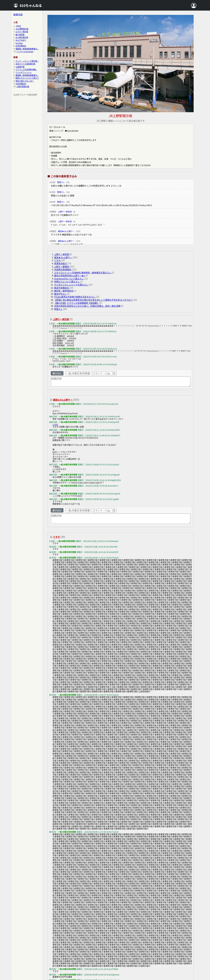
Task: Open the 水原の熱湯を高校生らにかけた疑い thread link
Action: tap(87, 306)
